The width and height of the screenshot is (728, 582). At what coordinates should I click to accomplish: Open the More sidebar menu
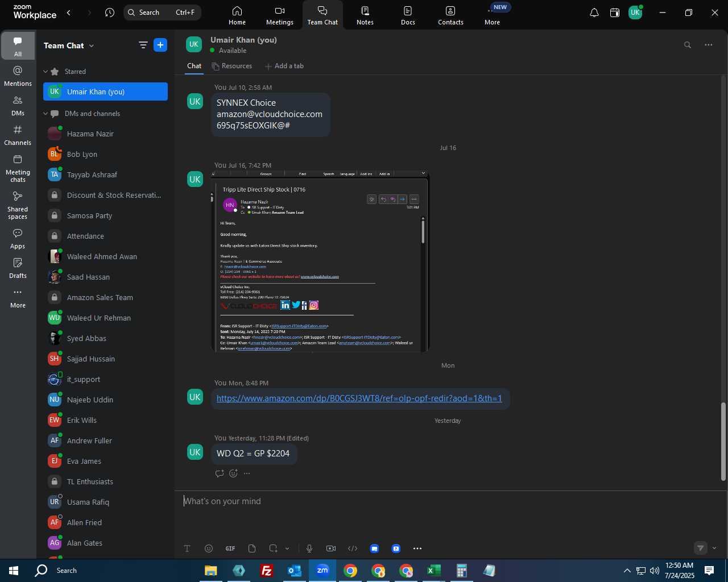(x=18, y=298)
